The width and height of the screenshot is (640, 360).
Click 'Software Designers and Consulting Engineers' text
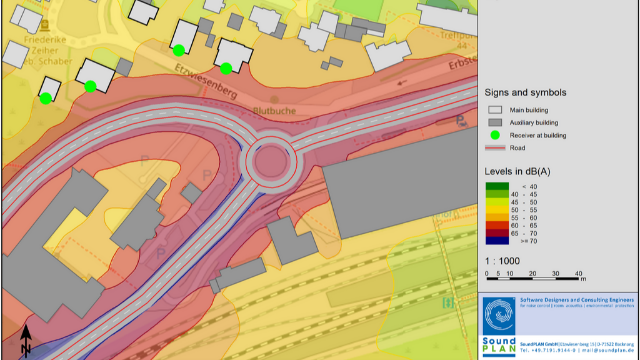point(577,300)
